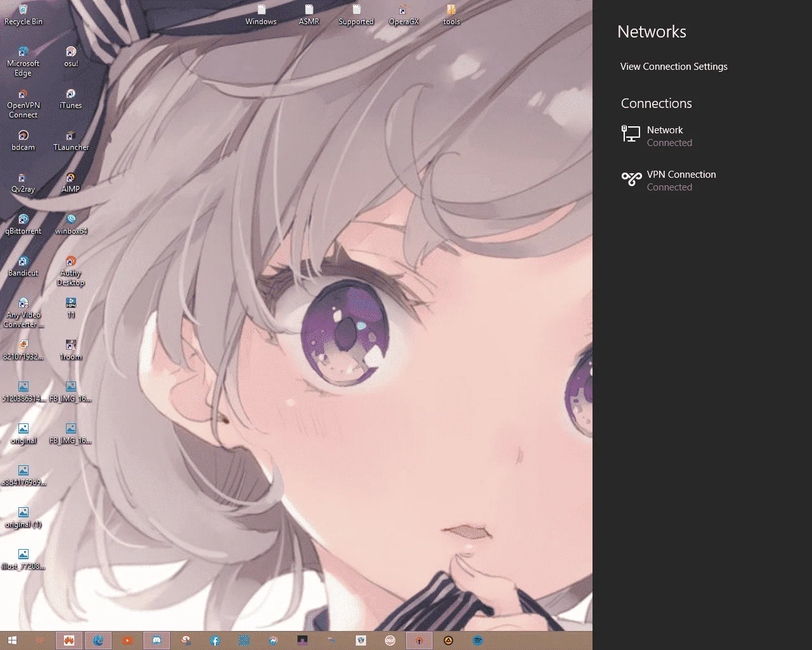Select the Microsoft Edge desktop shortcut
The image size is (812, 650).
(x=23, y=62)
